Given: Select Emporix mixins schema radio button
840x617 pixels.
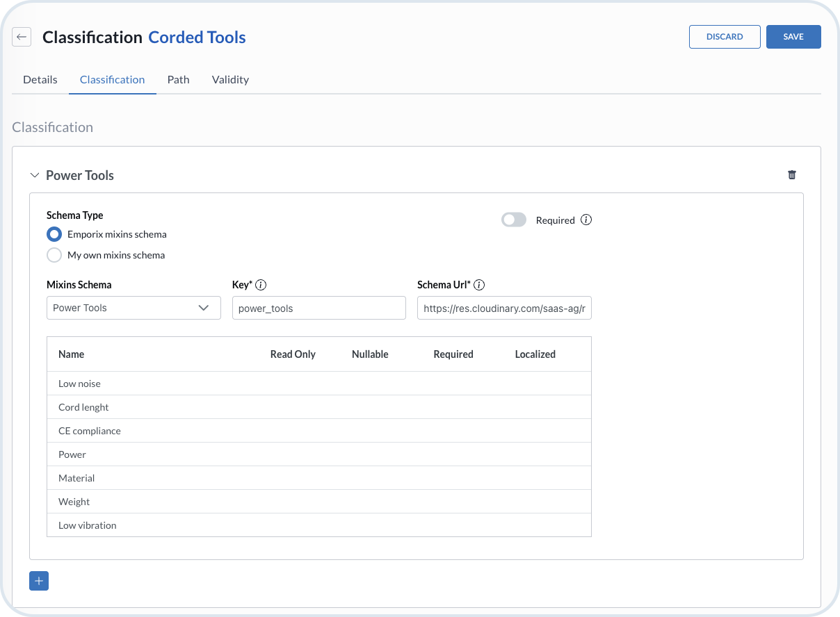Looking at the screenshot, I should click(x=54, y=234).
